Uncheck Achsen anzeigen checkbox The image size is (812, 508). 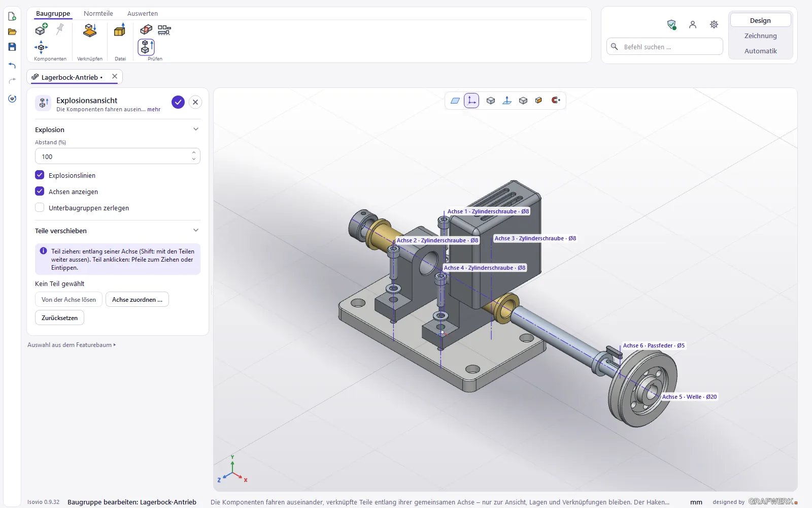pos(40,191)
